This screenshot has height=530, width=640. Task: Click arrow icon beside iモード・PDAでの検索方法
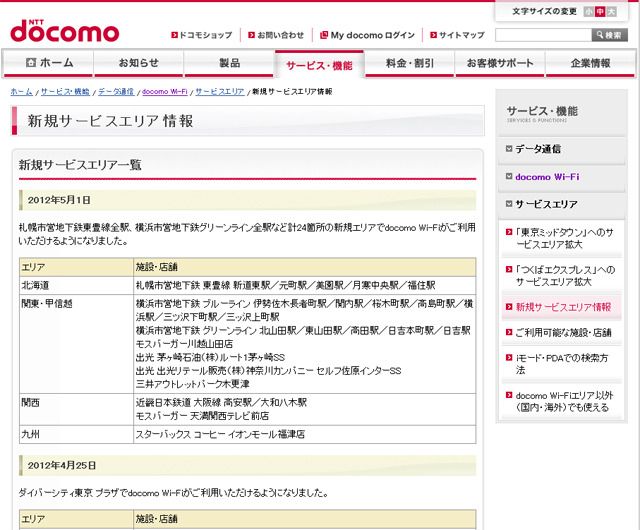coord(509,358)
